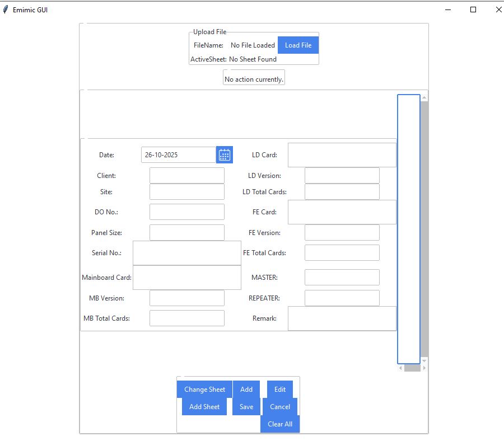Click the LD Card text box

[342, 155]
